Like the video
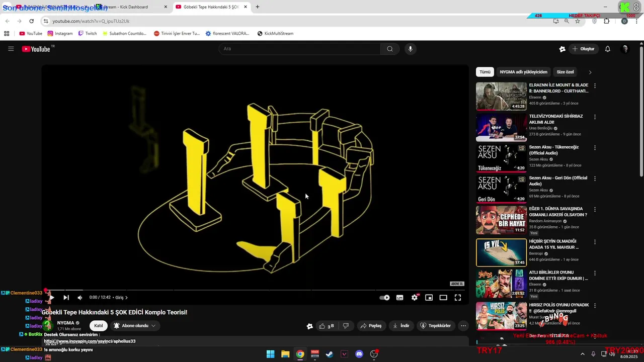644x362 pixels. 327,326
